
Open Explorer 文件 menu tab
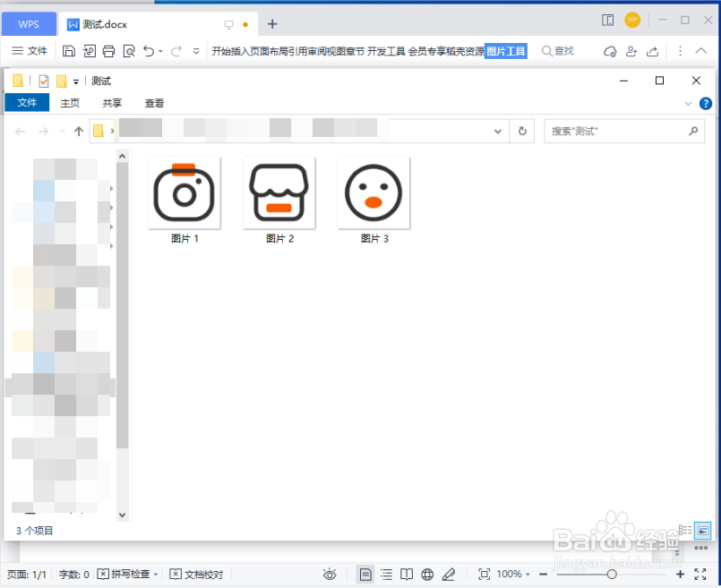[27, 102]
